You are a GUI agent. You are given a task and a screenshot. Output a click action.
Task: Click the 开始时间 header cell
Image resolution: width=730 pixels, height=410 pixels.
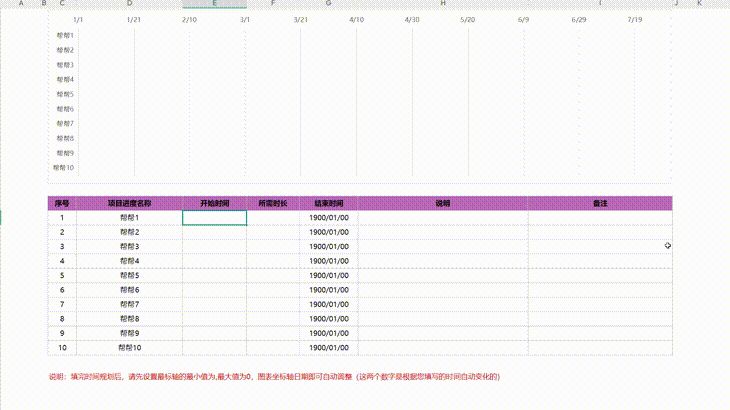[214, 203]
